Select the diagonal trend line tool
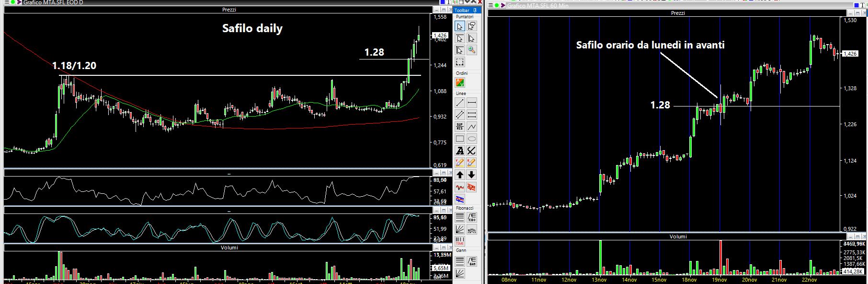 [460, 103]
